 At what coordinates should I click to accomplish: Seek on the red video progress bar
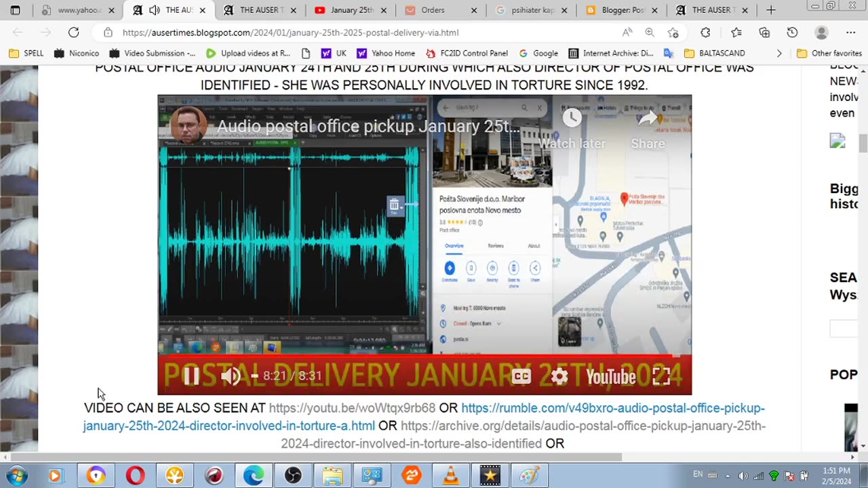point(425,354)
